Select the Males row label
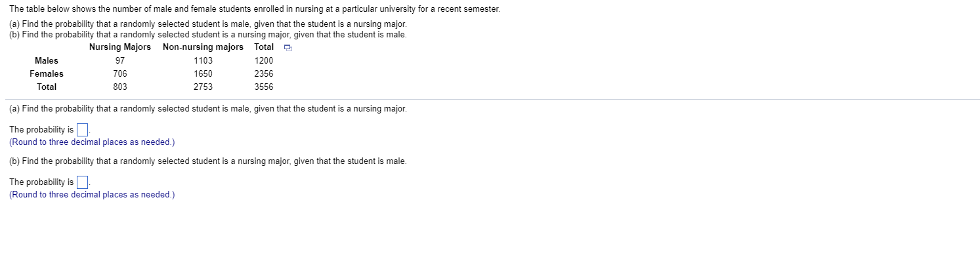 pyautogui.click(x=47, y=60)
